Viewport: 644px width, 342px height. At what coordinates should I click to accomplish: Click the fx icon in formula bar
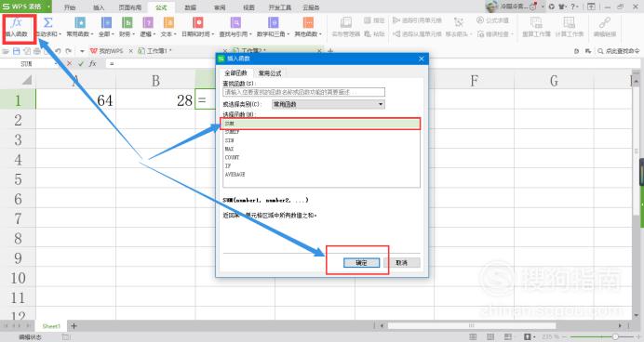click(x=93, y=63)
